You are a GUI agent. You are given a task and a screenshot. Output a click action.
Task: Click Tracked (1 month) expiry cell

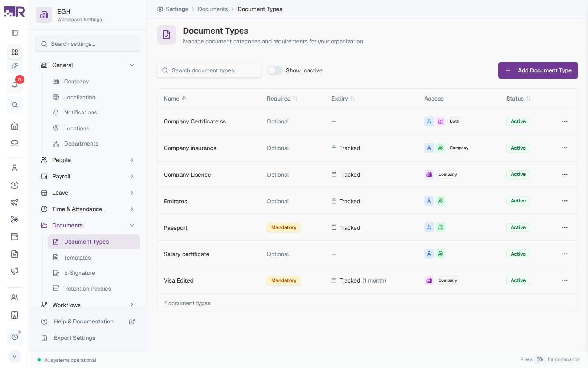pos(359,280)
